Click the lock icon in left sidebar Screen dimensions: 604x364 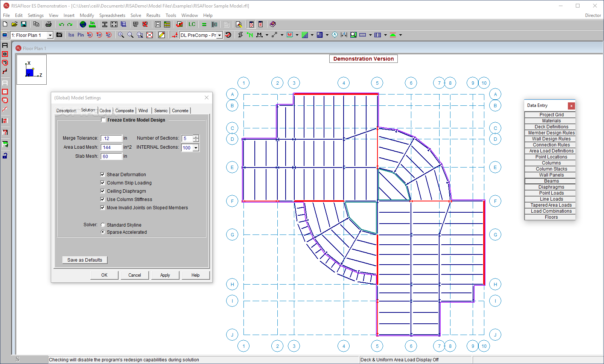click(5, 155)
